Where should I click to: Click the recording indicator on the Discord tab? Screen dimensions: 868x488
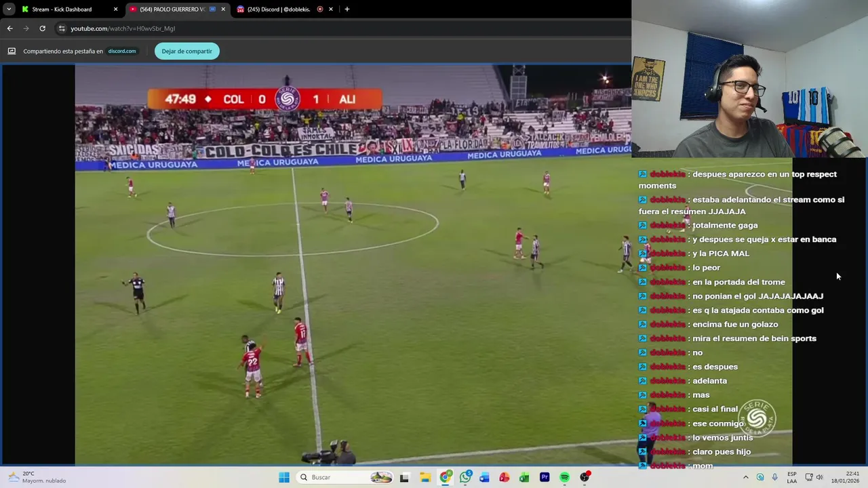pos(320,9)
